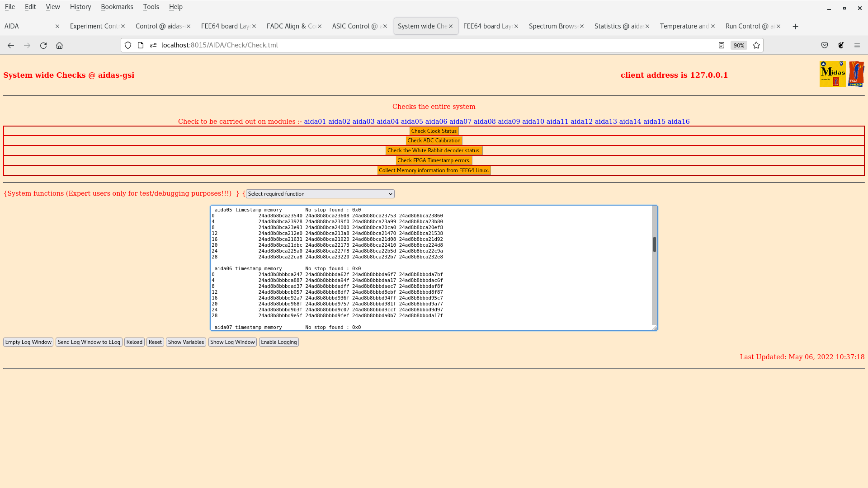Click Show Log Window button
Image resolution: width=868 pixels, height=488 pixels.
pyautogui.click(x=232, y=342)
